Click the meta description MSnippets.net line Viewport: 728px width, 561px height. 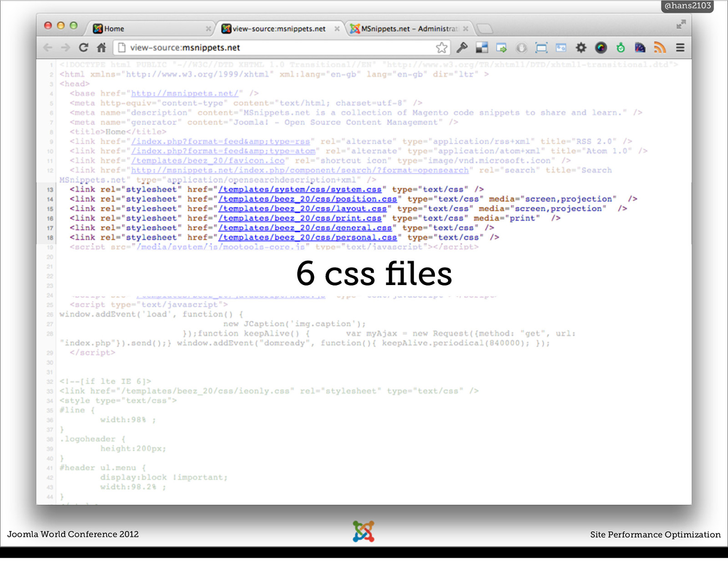[x=356, y=113]
